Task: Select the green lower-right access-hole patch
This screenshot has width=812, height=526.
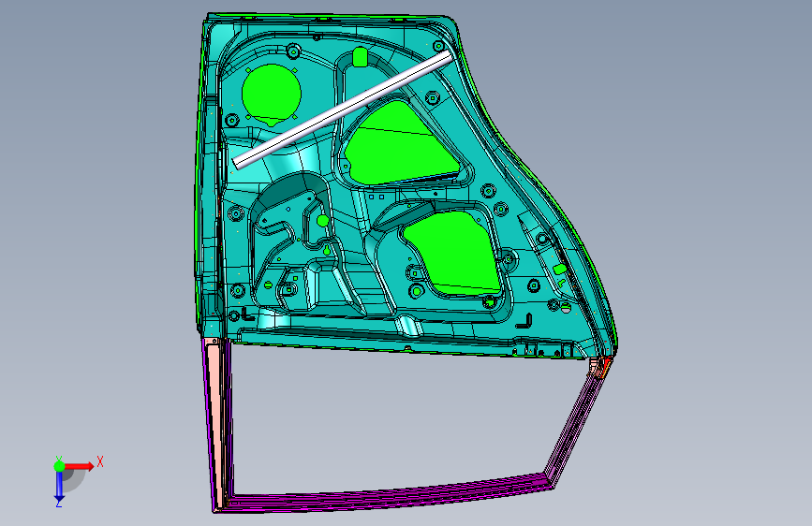Action: point(452,254)
